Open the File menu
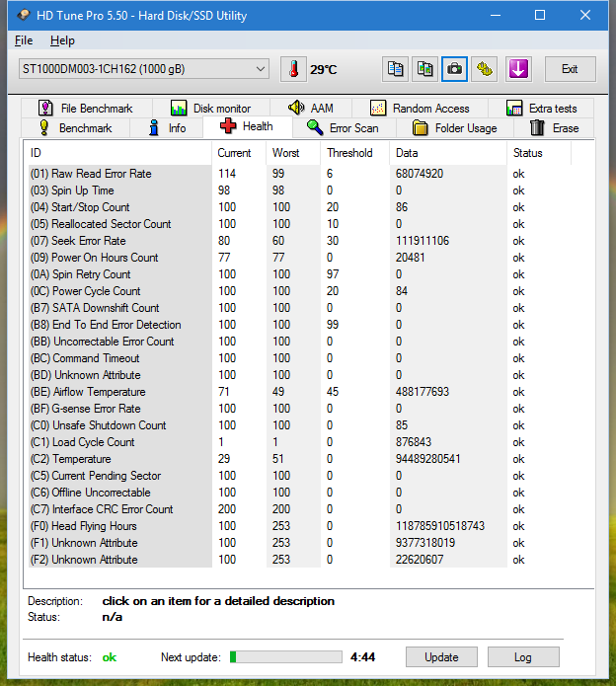This screenshot has height=686, width=616. pos(24,40)
